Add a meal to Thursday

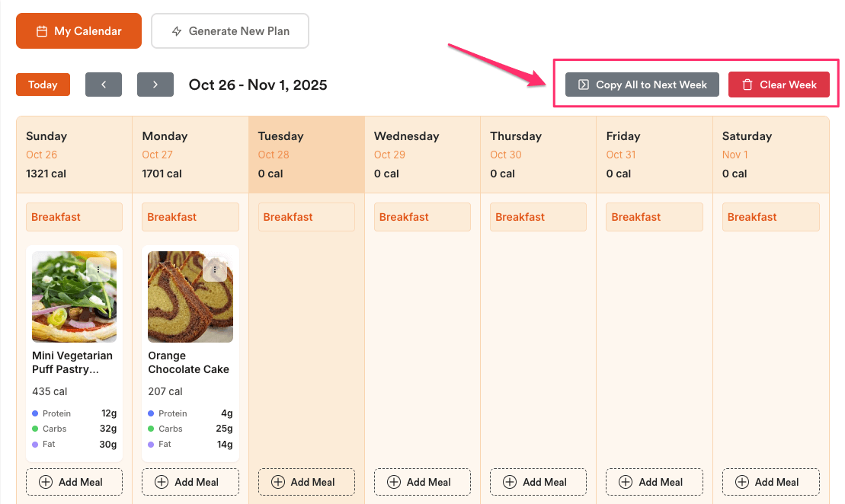pos(538,482)
